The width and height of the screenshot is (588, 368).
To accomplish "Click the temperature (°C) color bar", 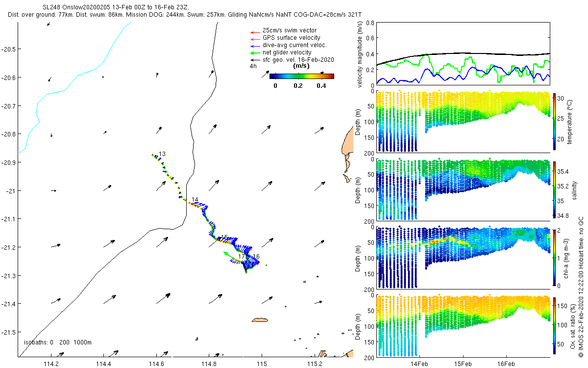I will (554, 121).
